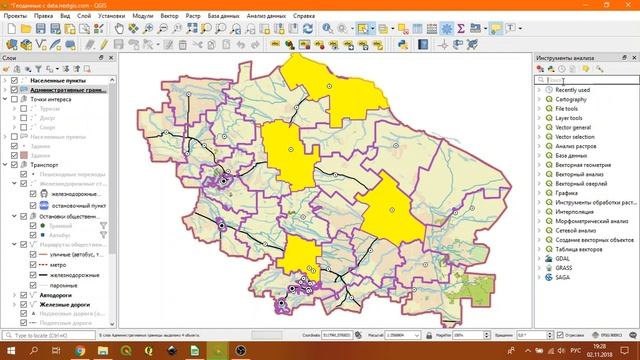Click the Type to locate search box
The image size is (640, 360).
click(x=49, y=335)
